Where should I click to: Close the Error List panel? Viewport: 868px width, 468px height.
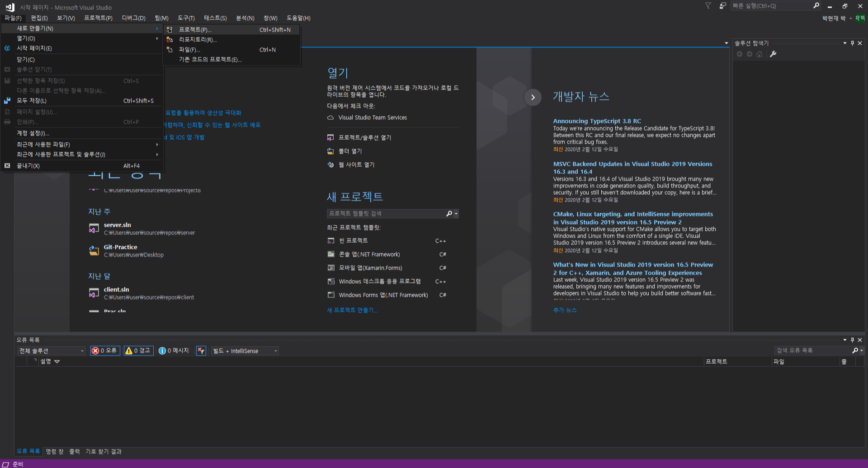pyautogui.click(x=860, y=340)
